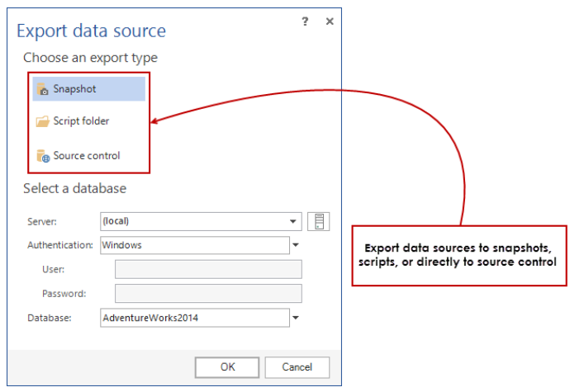The width and height of the screenshot is (570, 392).
Task: Open the Authentication dropdown arrow
Action: pyautogui.click(x=296, y=245)
